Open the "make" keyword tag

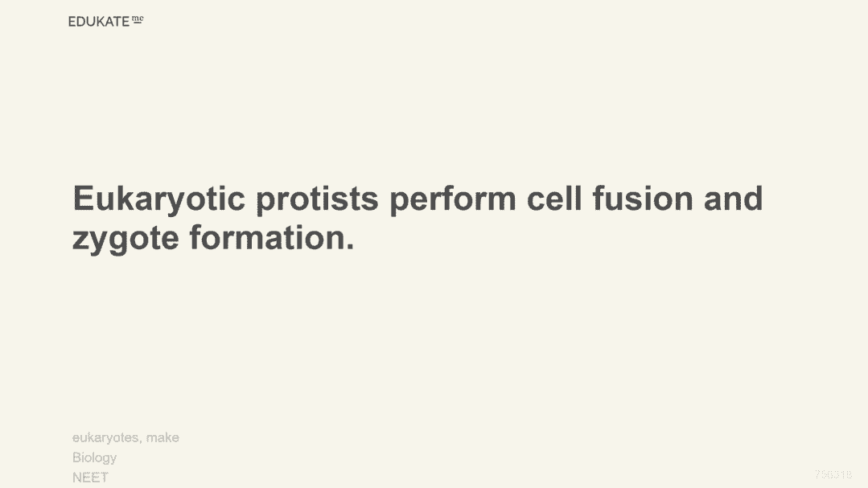pyautogui.click(x=162, y=438)
